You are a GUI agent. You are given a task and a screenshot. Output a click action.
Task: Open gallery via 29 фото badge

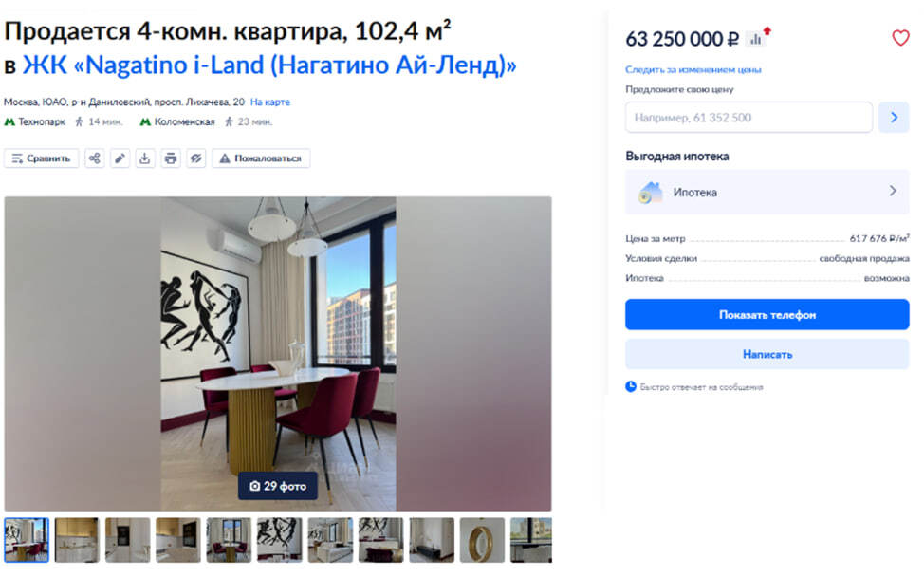[278, 486]
